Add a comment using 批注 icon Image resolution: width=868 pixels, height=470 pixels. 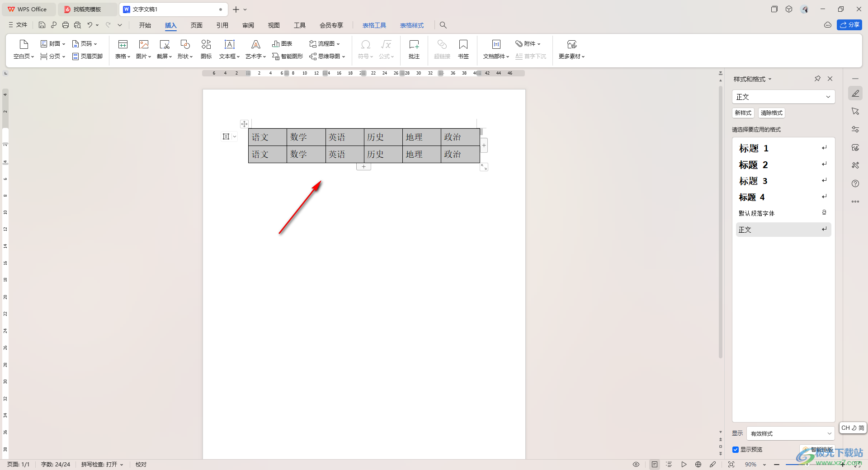pyautogui.click(x=414, y=49)
